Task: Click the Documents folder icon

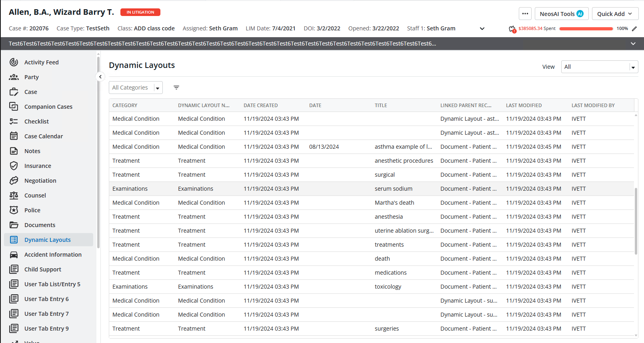Action: [14, 225]
